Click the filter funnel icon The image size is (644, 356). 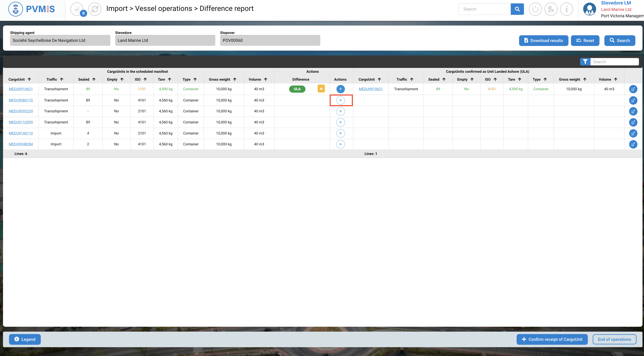click(x=585, y=62)
